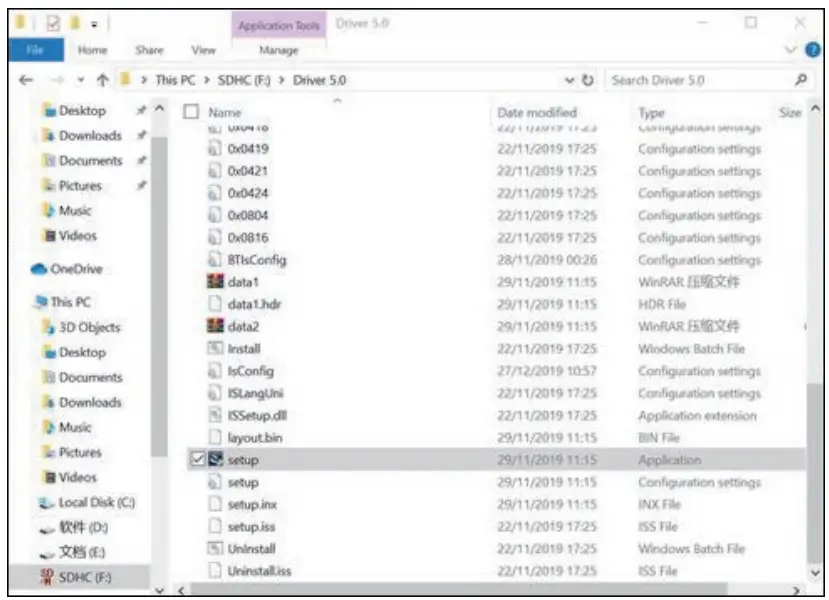Select the Uninstall.iss file
Screen dimensions: 829x600
point(259,571)
